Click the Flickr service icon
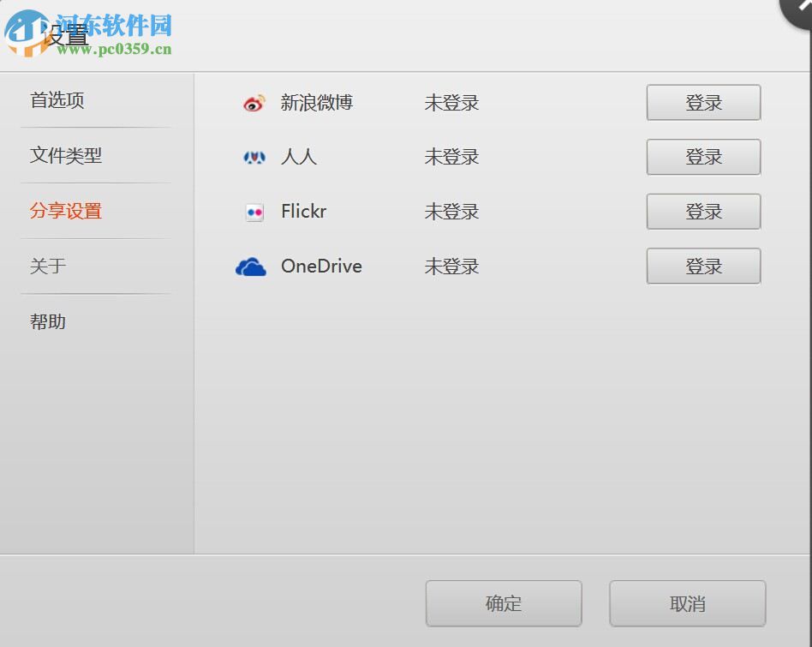This screenshot has width=812, height=647. (253, 212)
